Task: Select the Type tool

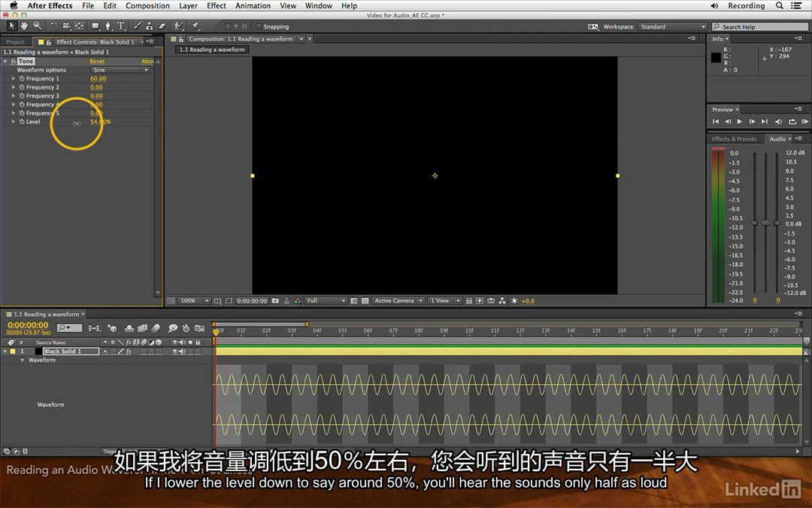Action: coord(120,26)
